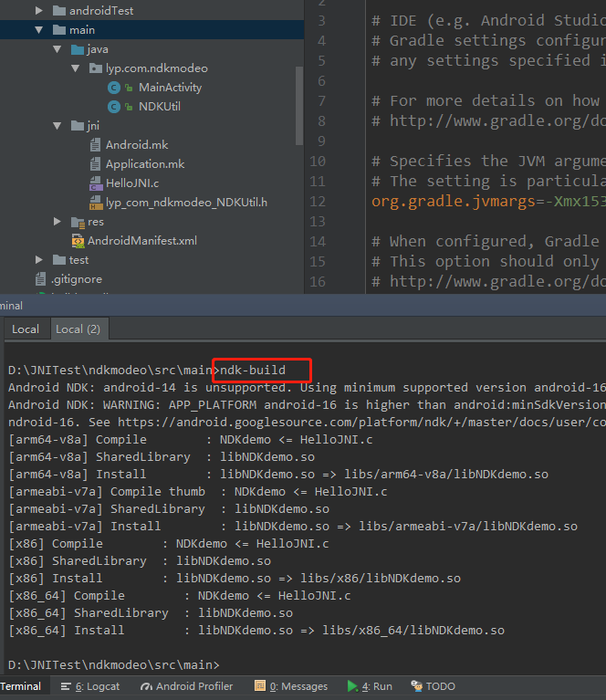606x700 pixels.
Task: Open the TODO tool window
Action: (x=433, y=686)
